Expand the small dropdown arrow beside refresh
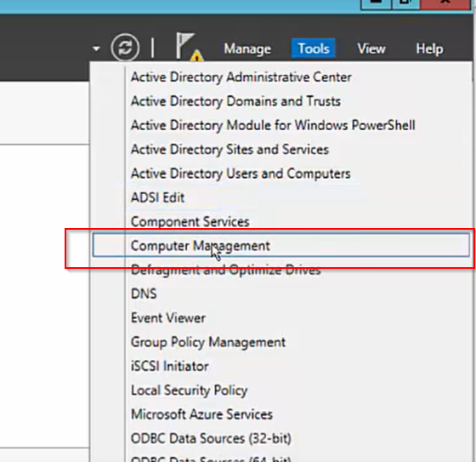476x462 pixels. point(96,48)
